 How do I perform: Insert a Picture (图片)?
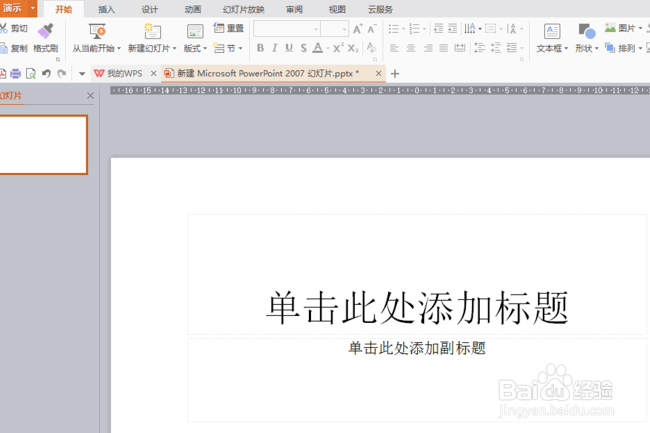click(x=623, y=28)
